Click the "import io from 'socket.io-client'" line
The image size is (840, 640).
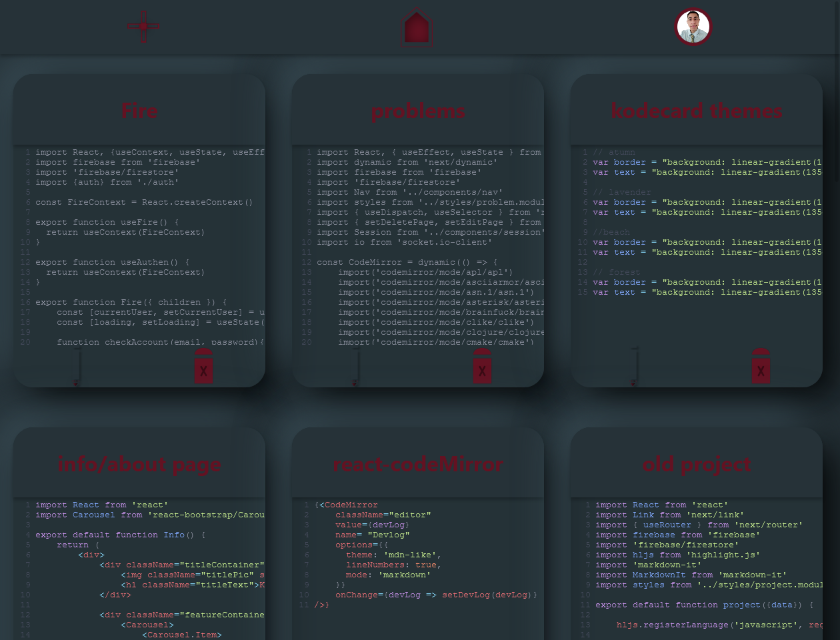(405, 242)
